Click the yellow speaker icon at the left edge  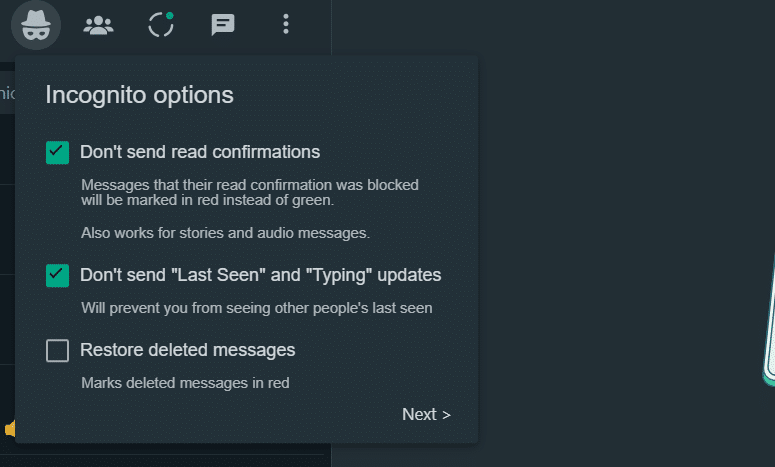pyautogui.click(x=10, y=429)
